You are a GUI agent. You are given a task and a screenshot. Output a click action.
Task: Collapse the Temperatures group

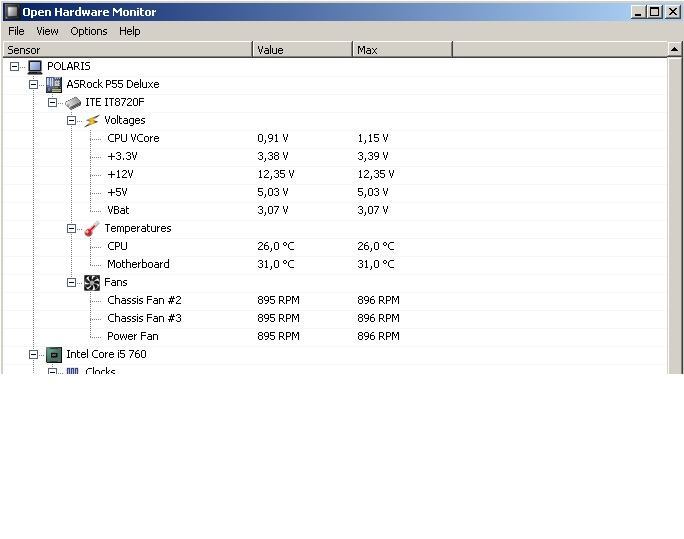pos(72,229)
